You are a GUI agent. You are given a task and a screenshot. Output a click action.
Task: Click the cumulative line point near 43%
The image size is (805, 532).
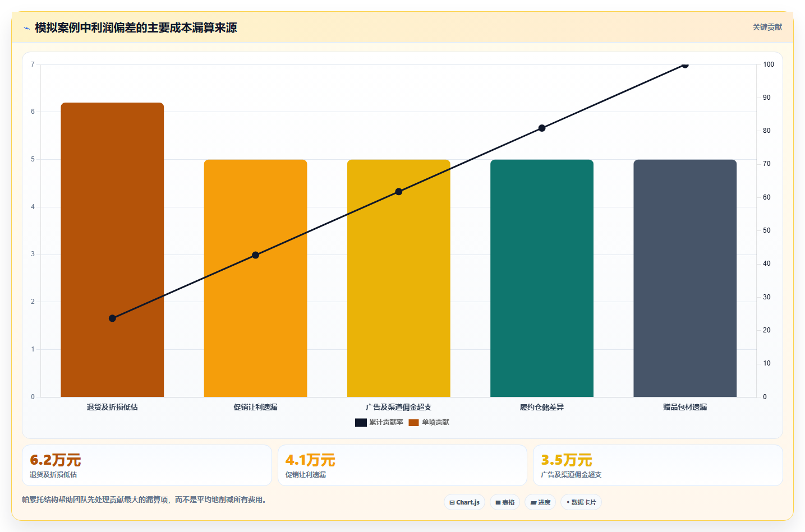click(x=255, y=255)
